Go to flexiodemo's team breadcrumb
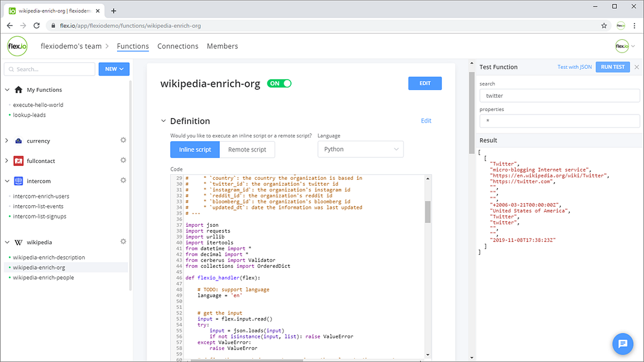The width and height of the screenshot is (644, 362). 71,46
